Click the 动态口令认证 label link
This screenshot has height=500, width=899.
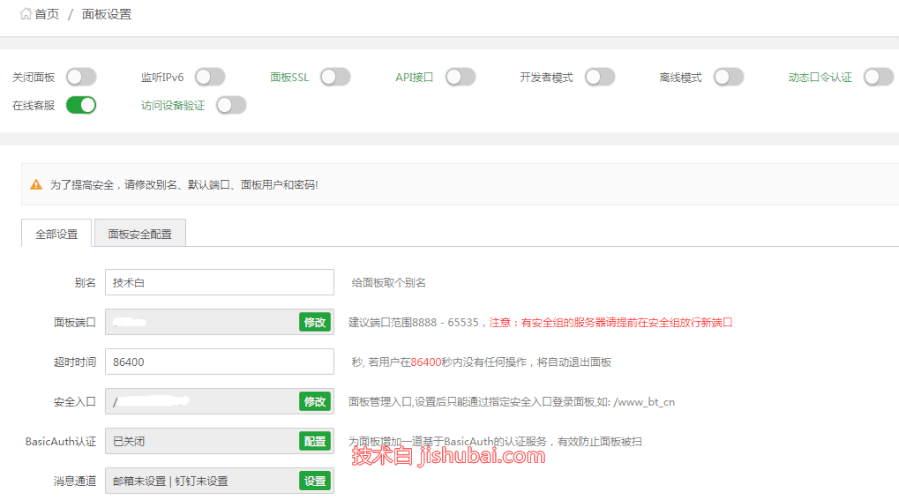pyautogui.click(x=820, y=77)
